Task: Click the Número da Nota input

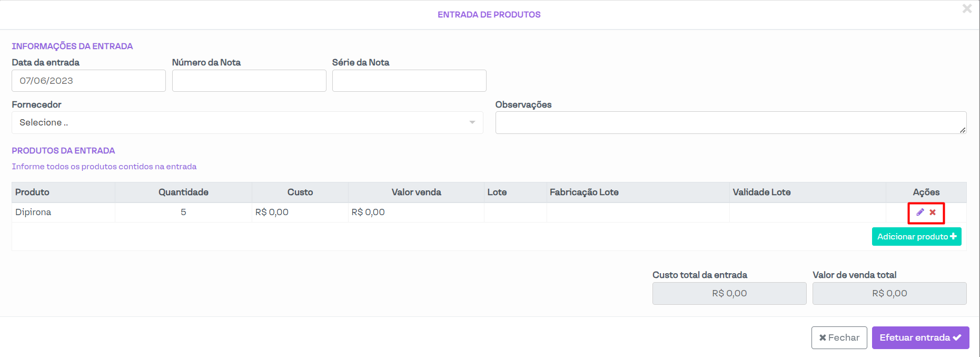Action: tap(249, 81)
